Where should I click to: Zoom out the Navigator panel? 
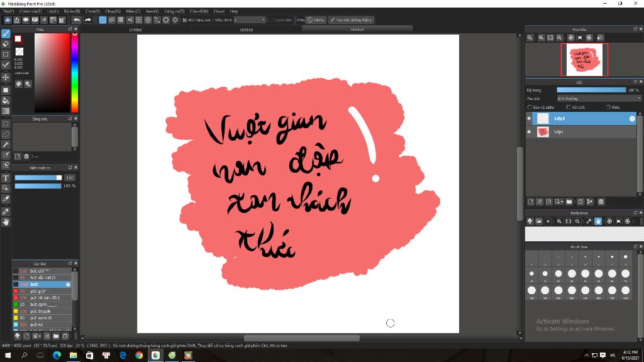click(559, 38)
